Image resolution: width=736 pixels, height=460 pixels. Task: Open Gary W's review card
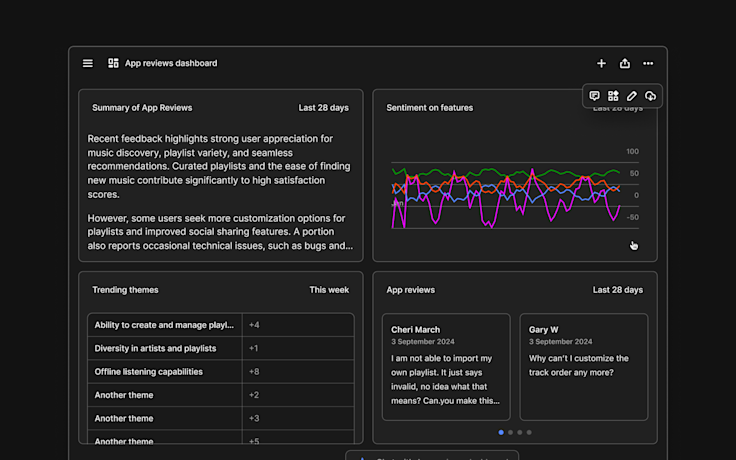[x=583, y=367]
